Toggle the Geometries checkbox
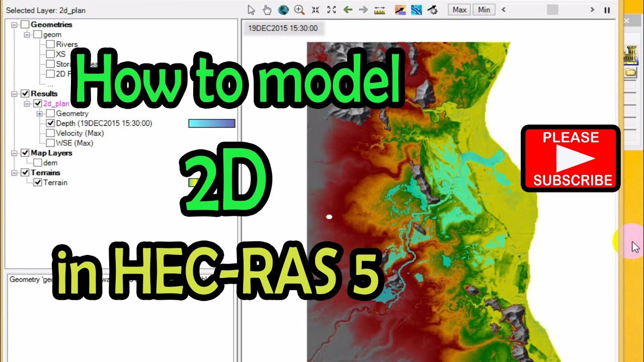This screenshot has width=644, height=362. 25,25
